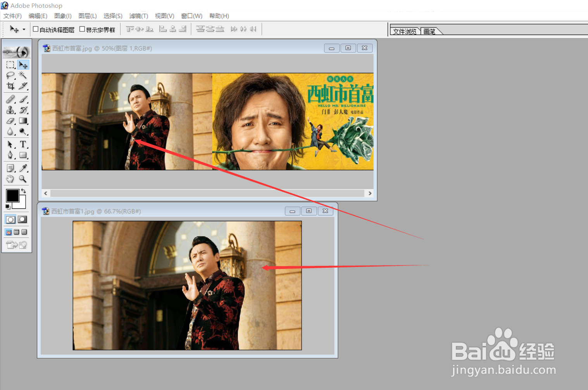Open the 图层(L) menu
Screen dimensions: 588x390
click(88, 16)
